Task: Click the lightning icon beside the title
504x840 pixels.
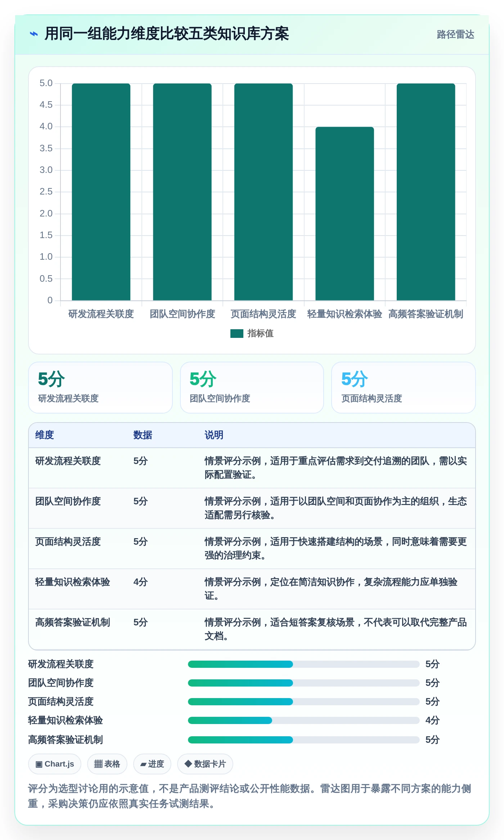Action: point(33,34)
